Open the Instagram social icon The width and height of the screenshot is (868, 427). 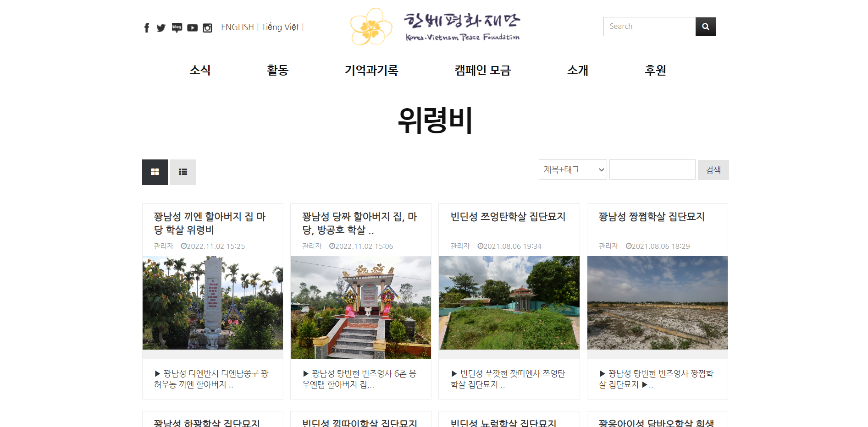[207, 28]
